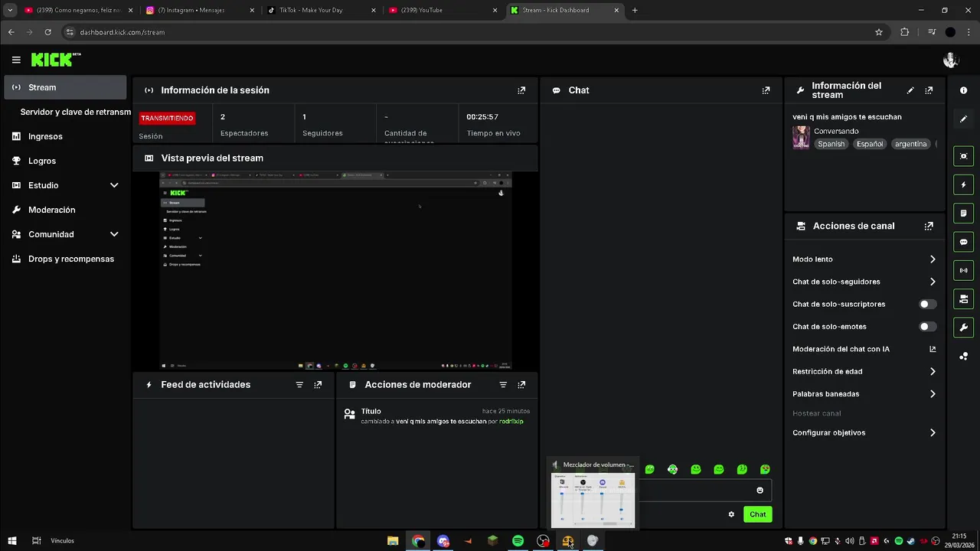Click the Mezclador de volumen preview thumbnail

[x=593, y=500]
